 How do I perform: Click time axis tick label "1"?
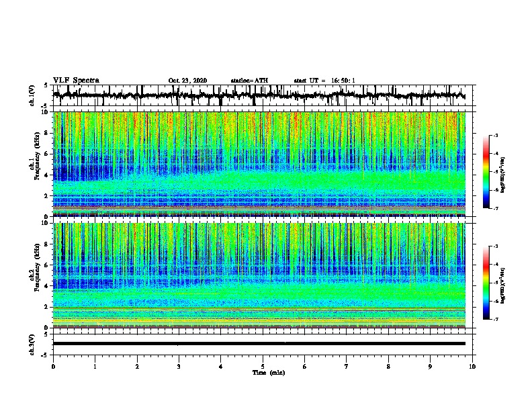95,367
